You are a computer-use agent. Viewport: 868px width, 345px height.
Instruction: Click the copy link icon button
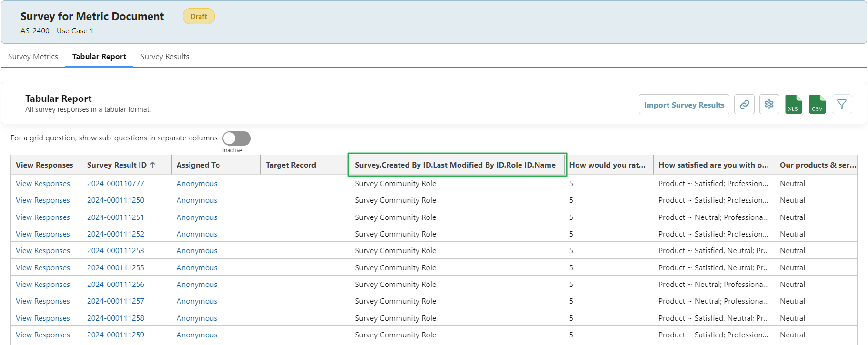(744, 104)
